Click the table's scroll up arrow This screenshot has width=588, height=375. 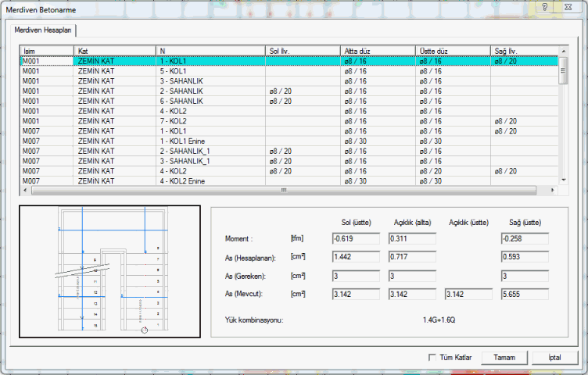(563, 51)
